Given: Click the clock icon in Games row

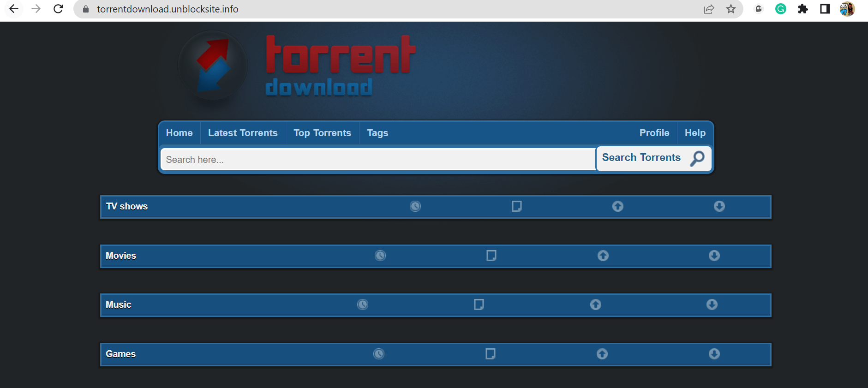Looking at the screenshot, I should (379, 354).
